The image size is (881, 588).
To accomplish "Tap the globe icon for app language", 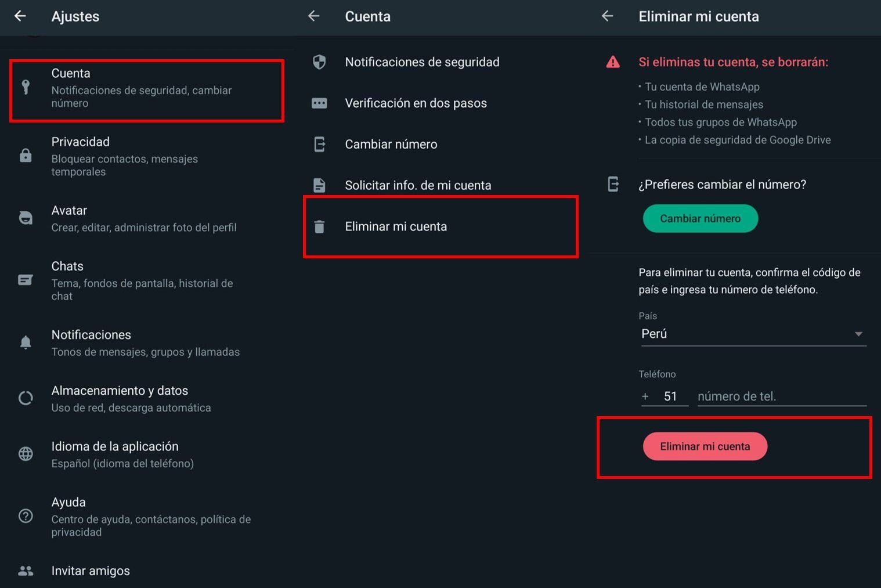I will pyautogui.click(x=26, y=454).
